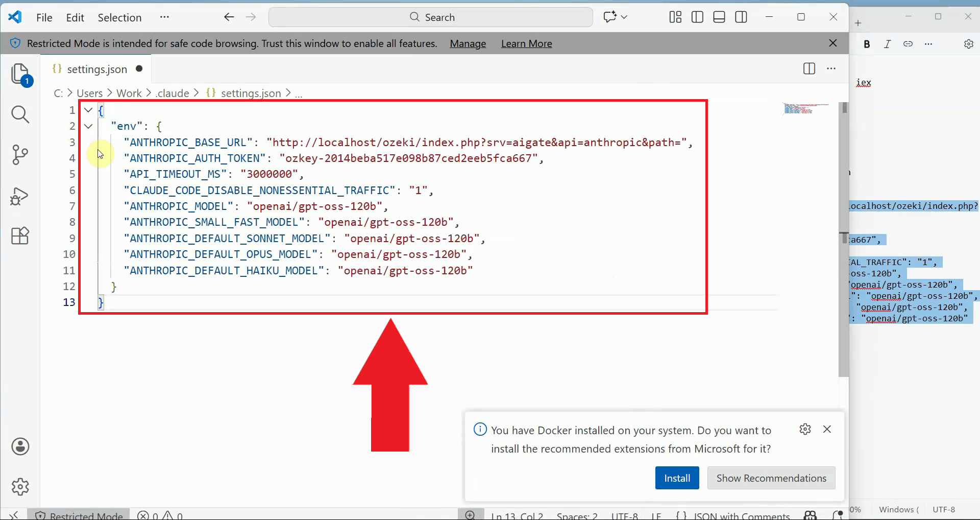This screenshot has height=520, width=980.
Task: Click the Learn More link in banner
Action: [x=526, y=43]
